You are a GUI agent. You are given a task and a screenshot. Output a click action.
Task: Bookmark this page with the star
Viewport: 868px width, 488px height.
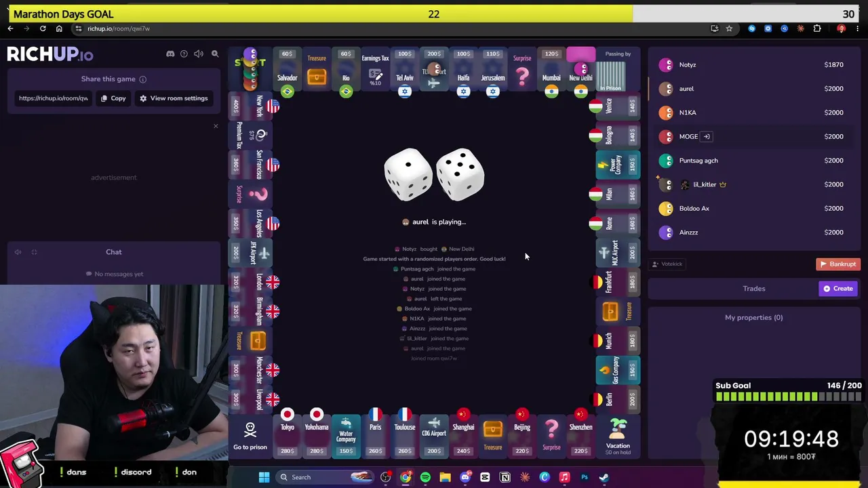[x=729, y=28]
